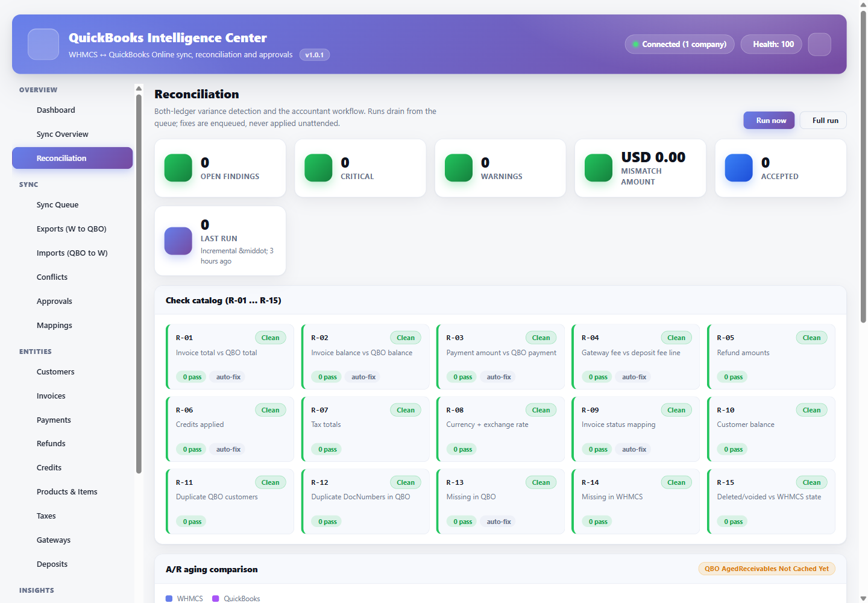Click sidebar scroll up arrow

139,88
